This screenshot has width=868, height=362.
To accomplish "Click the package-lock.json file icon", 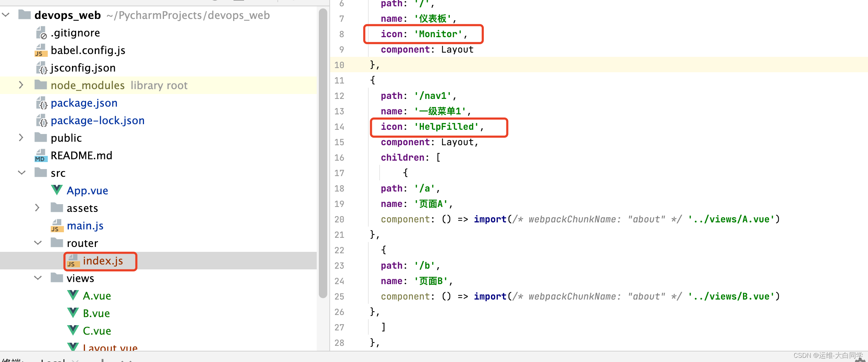I will click(x=41, y=120).
